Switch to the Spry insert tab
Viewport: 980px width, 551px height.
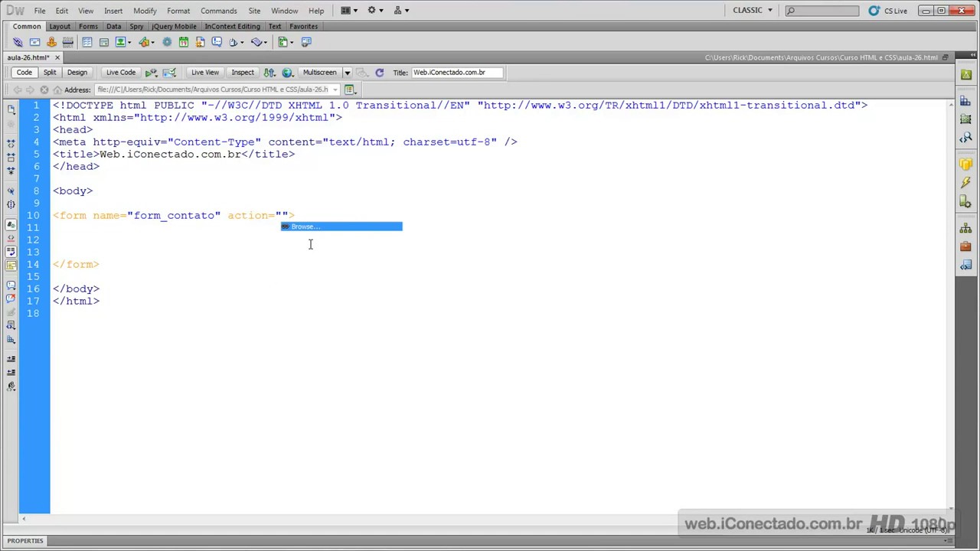[x=136, y=26]
